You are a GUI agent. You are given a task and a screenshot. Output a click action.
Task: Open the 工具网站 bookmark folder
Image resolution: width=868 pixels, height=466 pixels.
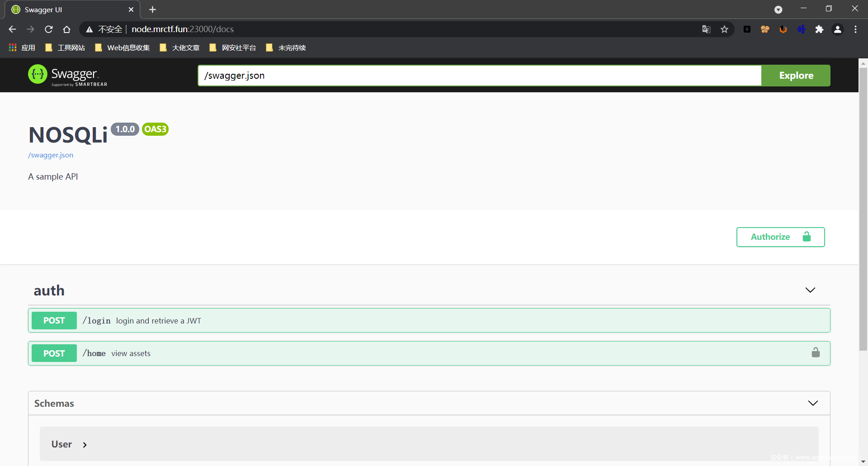pos(66,48)
